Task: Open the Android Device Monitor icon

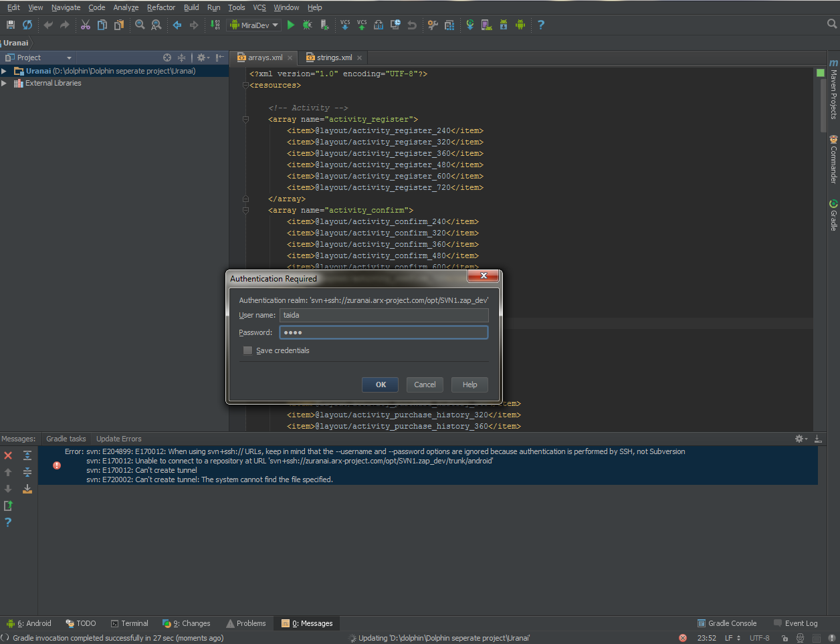Action: click(x=520, y=25)
